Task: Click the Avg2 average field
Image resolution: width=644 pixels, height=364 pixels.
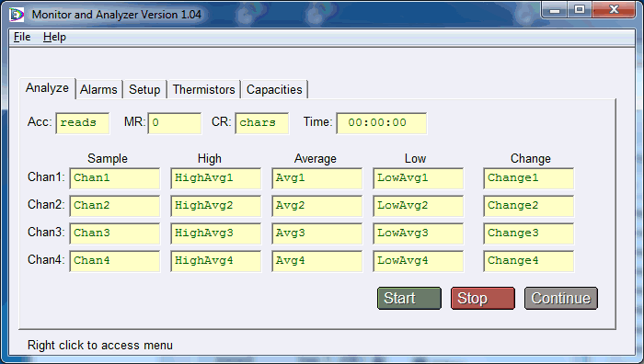Action: point(316,206)
